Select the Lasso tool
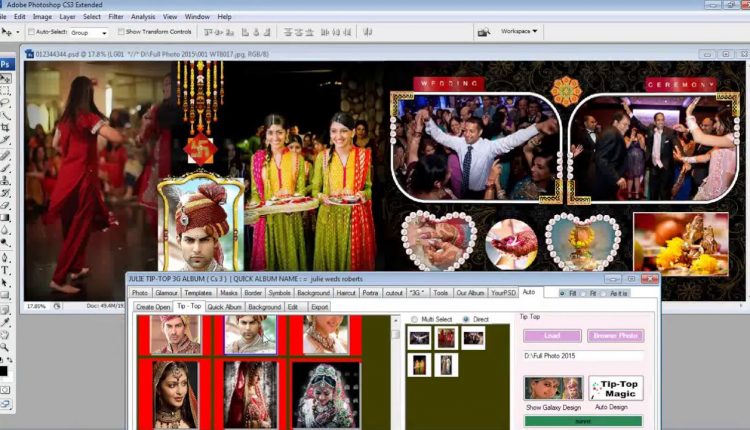Screen dimensions: 750x430 point(5,102)
